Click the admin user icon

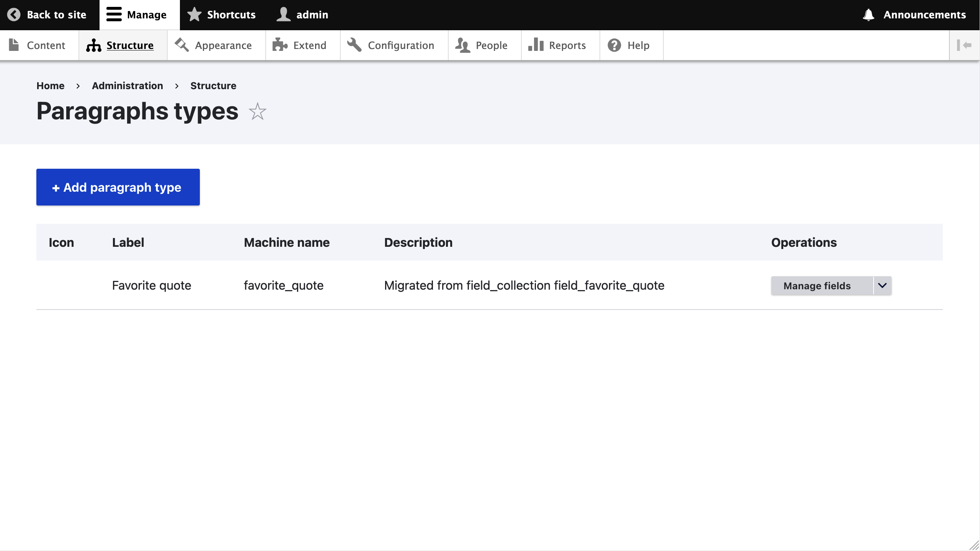[284, 15]
